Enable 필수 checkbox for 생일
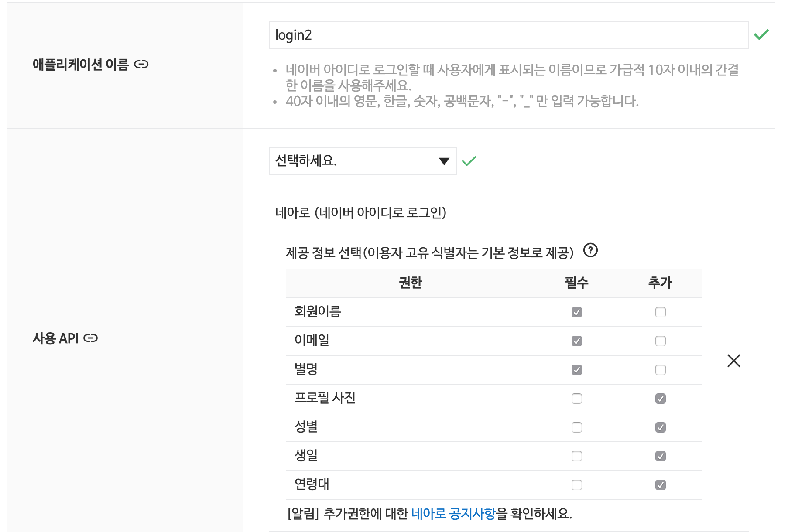The height and width of the screenshot is (532, 788). click(576, 456)
